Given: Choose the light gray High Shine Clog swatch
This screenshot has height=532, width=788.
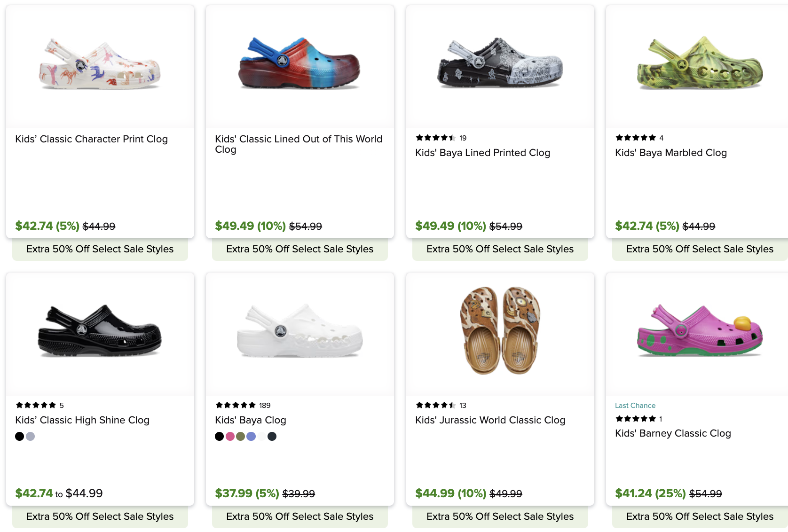Looking at the screenshot, I should point(30,436).
